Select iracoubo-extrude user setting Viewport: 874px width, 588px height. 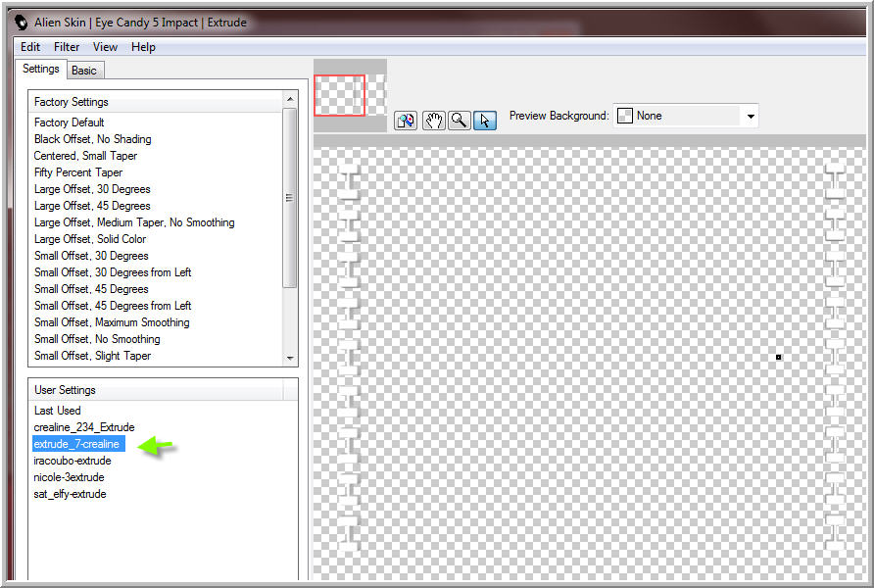[73, 461]
